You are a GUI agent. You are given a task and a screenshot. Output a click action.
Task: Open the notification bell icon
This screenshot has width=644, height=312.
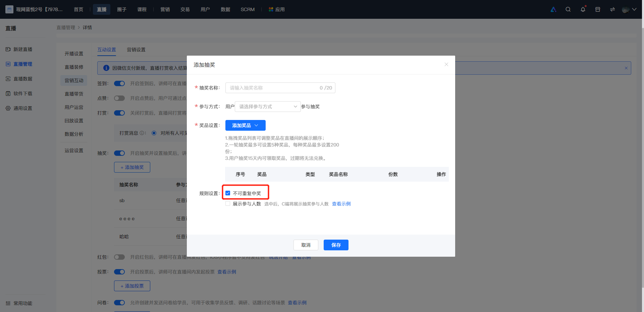pos(583,9)
